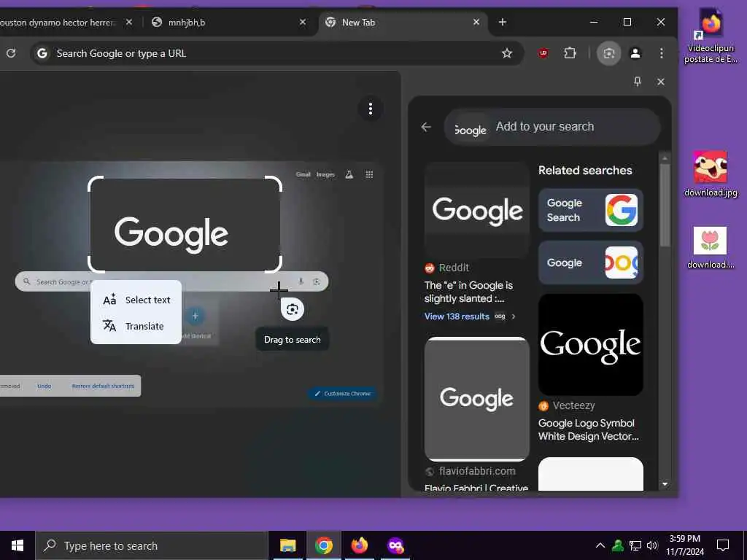Open Chrome from the taskbar
747x560 pixels.
[323, 545]
